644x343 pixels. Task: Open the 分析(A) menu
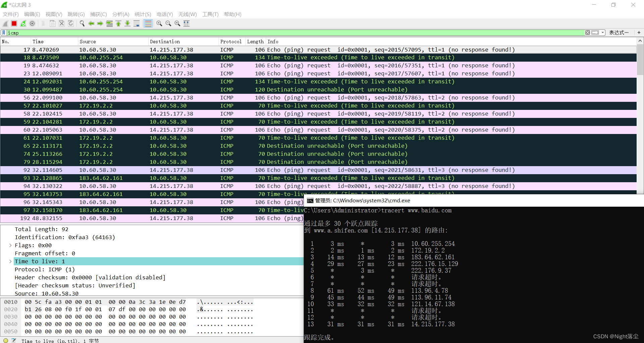click(121, 14)
